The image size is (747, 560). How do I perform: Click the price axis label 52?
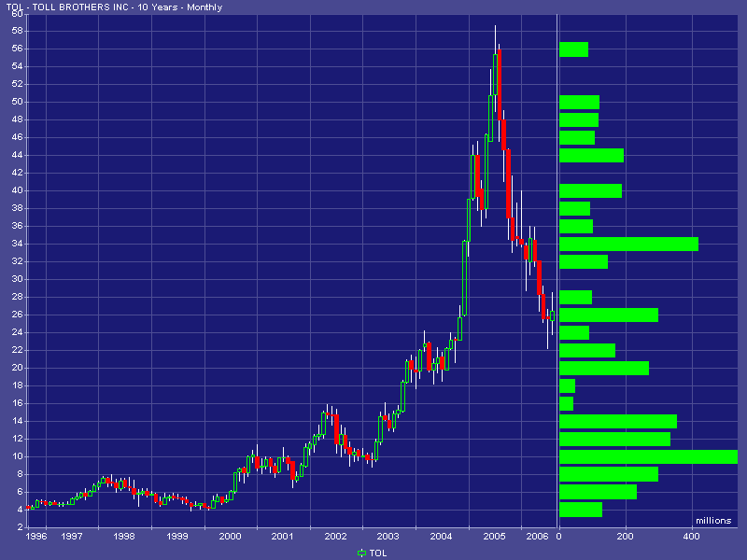tap(17, 84)
